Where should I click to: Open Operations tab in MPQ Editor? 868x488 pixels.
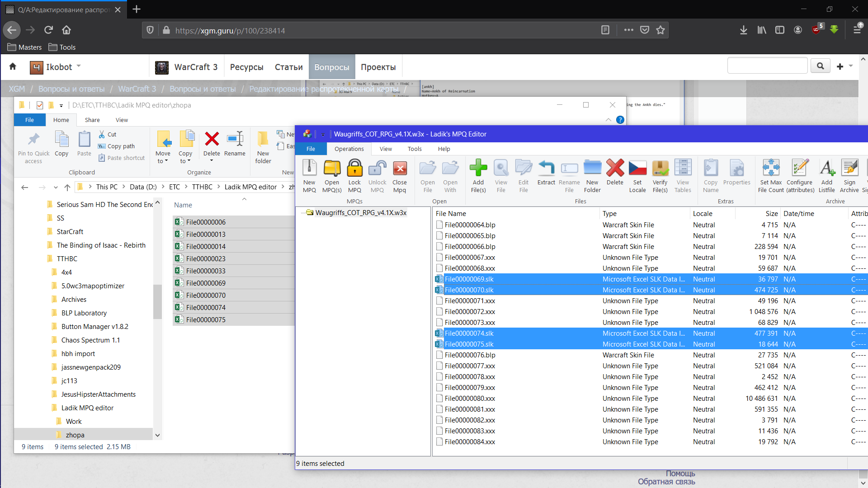pos(349,149)
